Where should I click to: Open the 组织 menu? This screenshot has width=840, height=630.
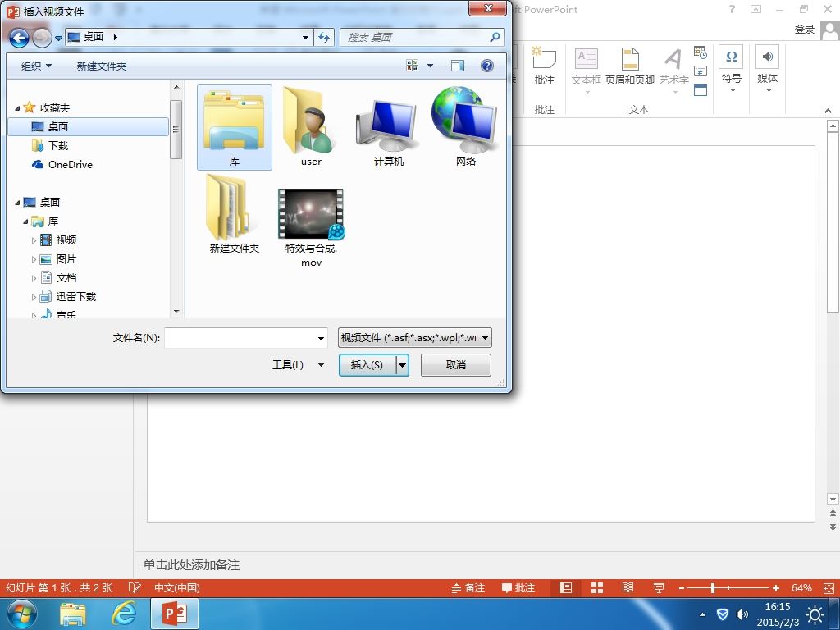[36, 66]
